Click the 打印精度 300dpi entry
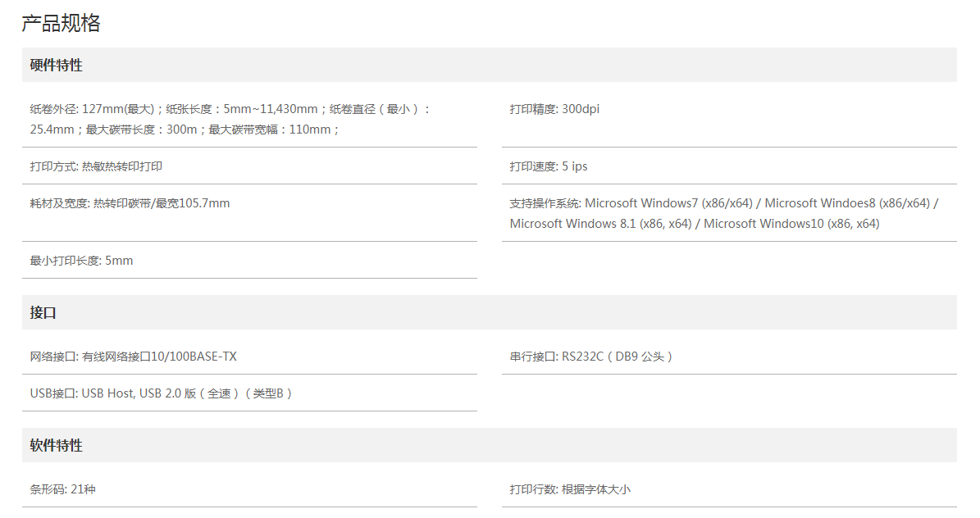 click(x=554, y=109)
